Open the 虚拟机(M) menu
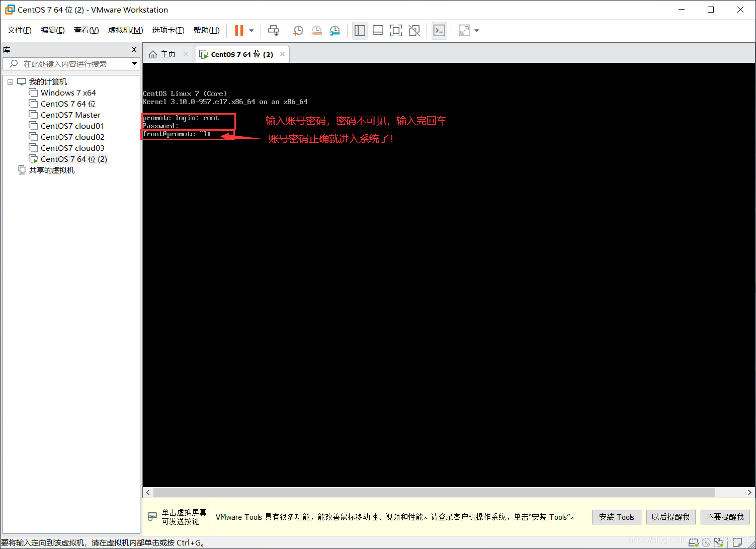 [x=126, y=30]
